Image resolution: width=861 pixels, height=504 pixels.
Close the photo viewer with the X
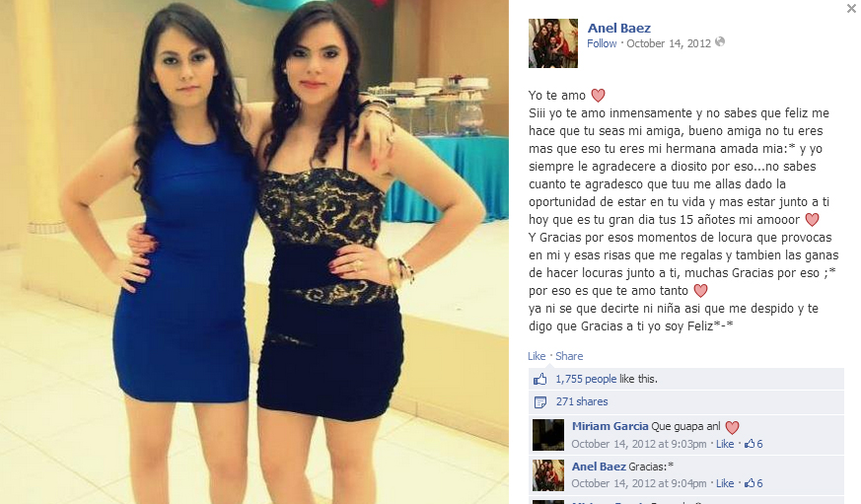click(x=851, y=8)
